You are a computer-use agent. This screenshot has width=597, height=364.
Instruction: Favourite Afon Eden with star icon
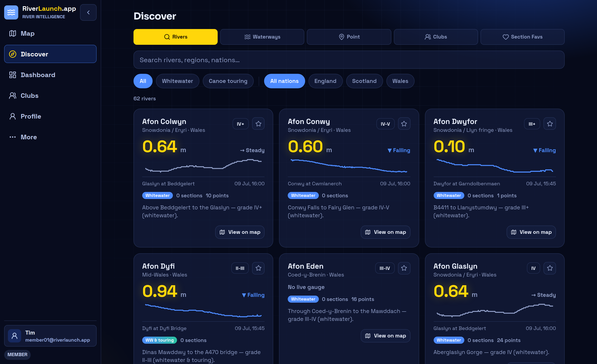pos(404,268)
